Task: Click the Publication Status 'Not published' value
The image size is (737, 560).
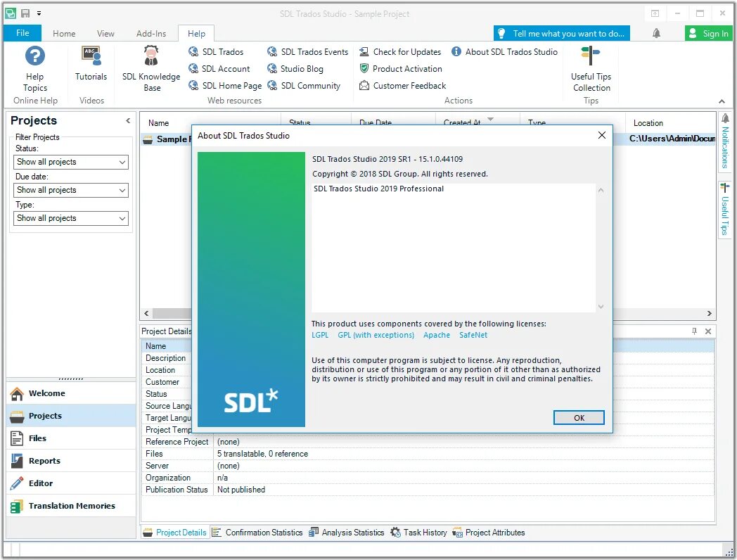Action: (x=241, y=490)
